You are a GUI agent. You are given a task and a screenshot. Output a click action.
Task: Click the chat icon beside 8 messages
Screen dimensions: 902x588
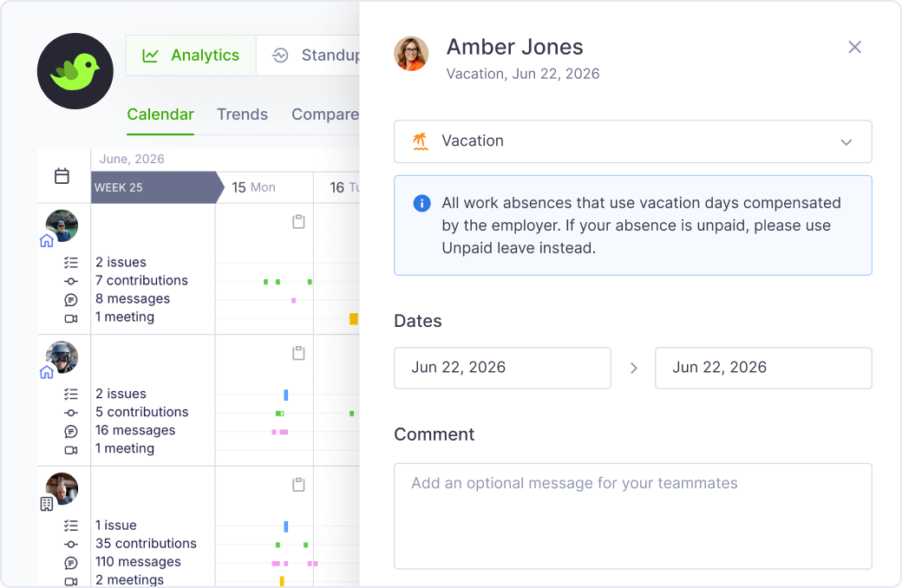[71, 300]
